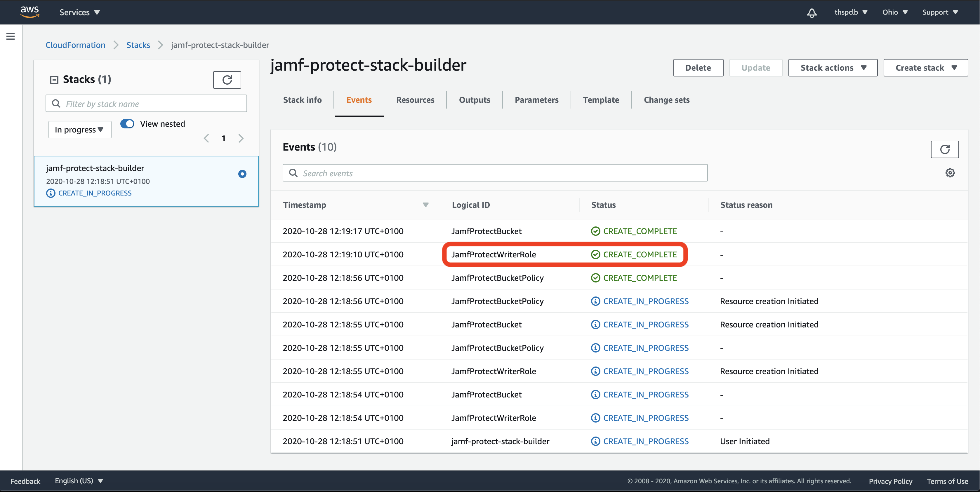Open the Support dropdown menu
Image resolution: width=980 pixels, height=492 pixels.
pyautogui.click(x=940, y=12)
